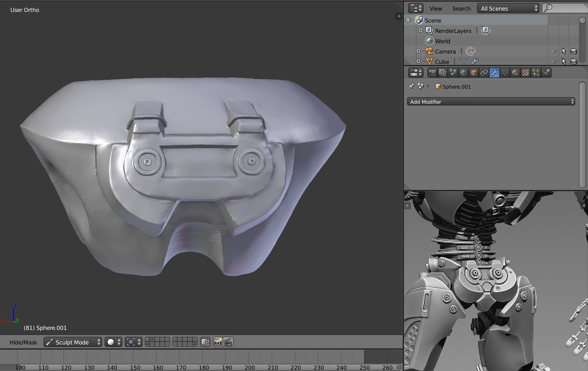
Task: Open the Materials tab (sphere icon)
Action: coord(515,73)
